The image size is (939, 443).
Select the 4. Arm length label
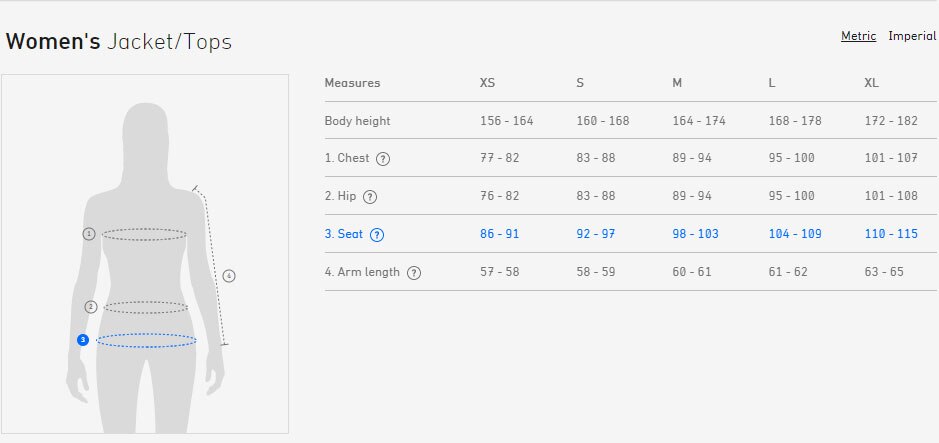click(x=362, y=272)
